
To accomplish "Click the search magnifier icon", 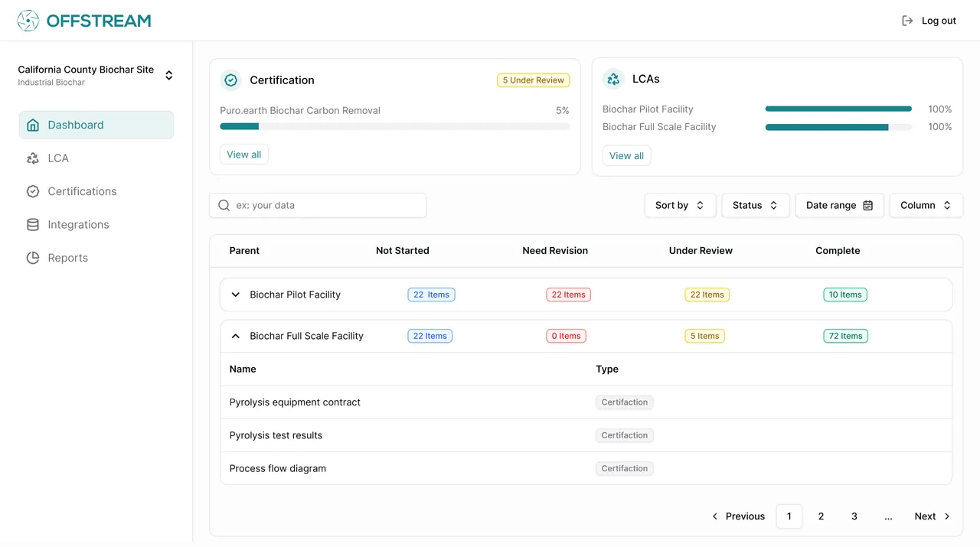I will tap(224, 205).
